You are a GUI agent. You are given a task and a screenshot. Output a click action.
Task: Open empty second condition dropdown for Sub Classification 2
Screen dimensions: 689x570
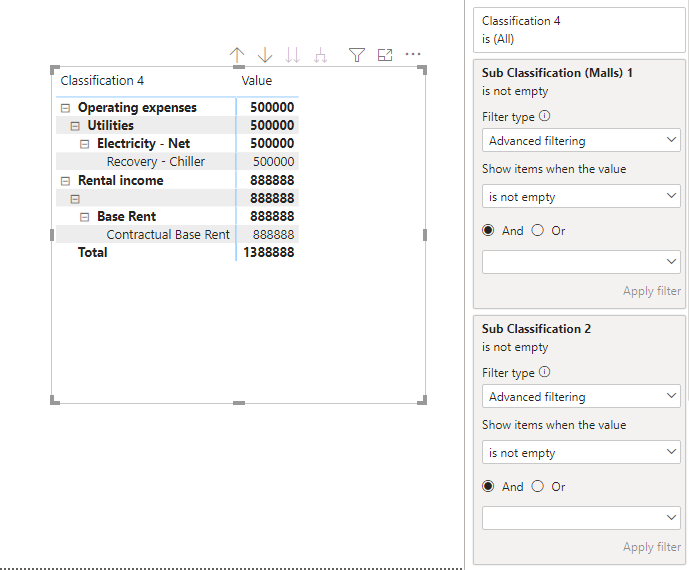581,518
